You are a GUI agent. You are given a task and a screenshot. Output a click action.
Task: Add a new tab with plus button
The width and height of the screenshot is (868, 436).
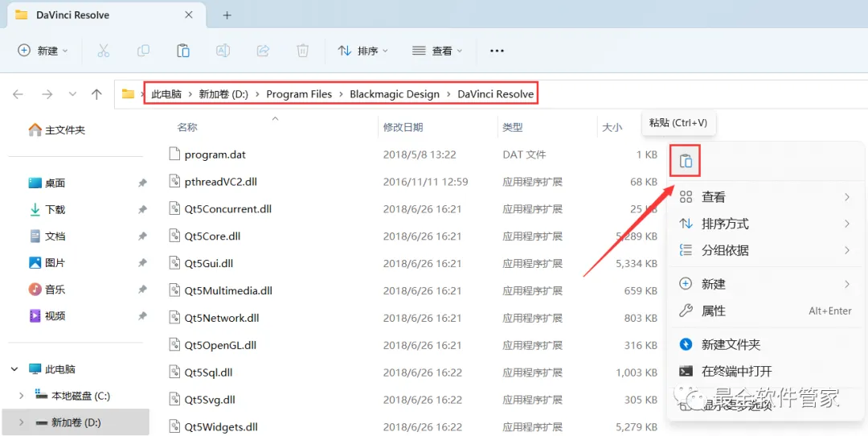tap(227, 15)
